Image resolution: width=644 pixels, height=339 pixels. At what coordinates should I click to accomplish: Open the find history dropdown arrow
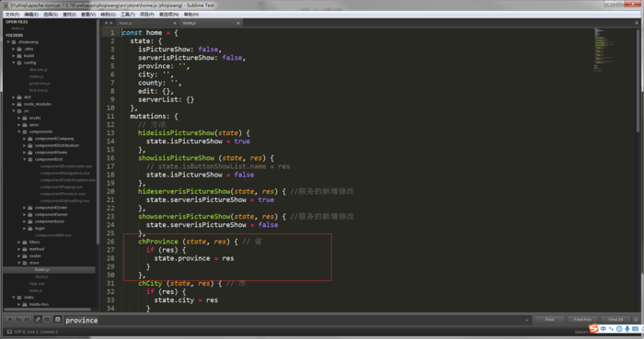tap(527, 320)
